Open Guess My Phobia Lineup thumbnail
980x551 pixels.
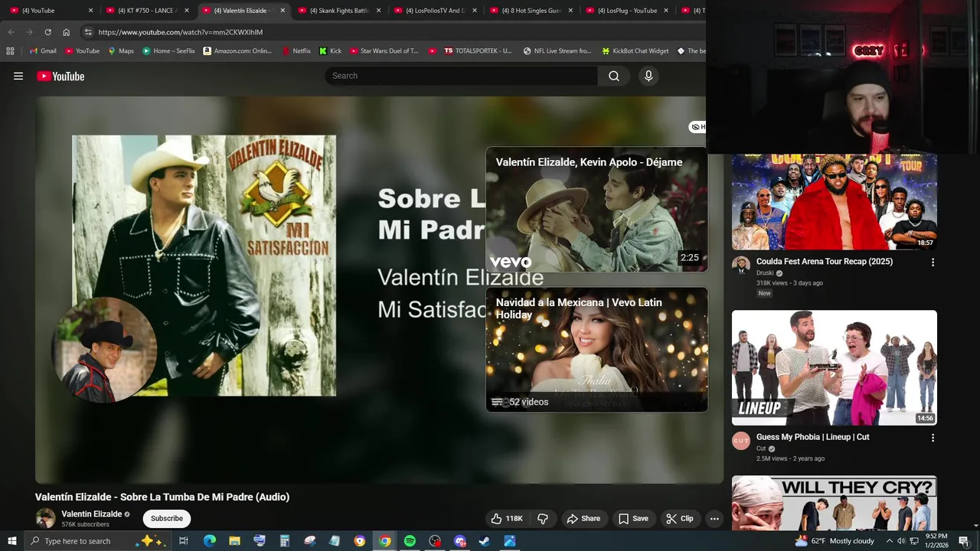[x=835, y=367]
